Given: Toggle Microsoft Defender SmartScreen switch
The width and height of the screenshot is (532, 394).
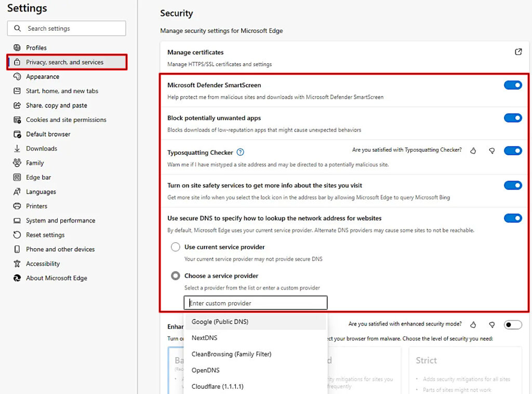Looking at the screenshot, I should 513,85.
